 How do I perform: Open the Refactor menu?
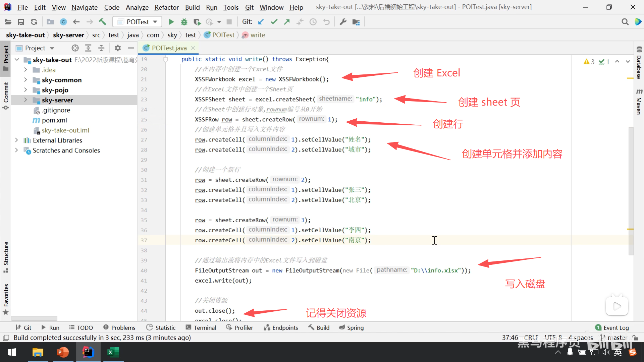pyautogui.click(x=166, y=7)
